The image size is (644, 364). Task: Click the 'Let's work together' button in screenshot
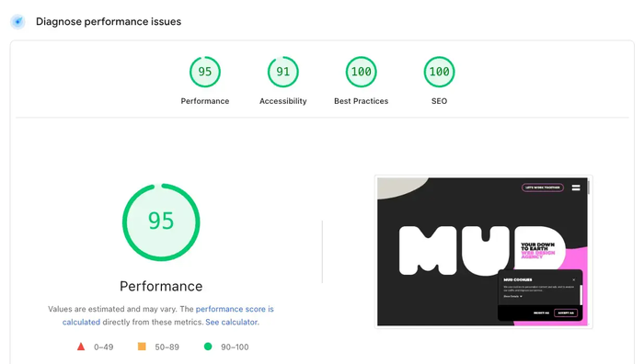tap(543, 188)
